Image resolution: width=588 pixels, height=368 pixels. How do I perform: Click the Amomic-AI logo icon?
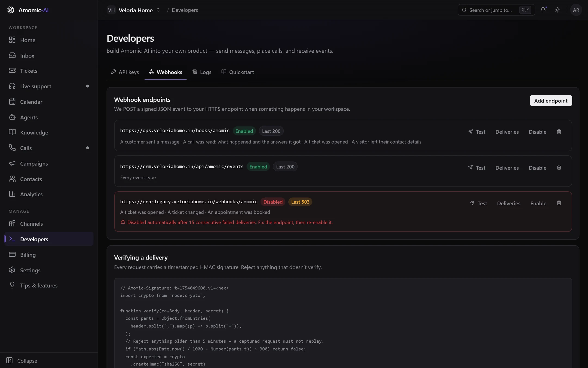tap(11, 10)
